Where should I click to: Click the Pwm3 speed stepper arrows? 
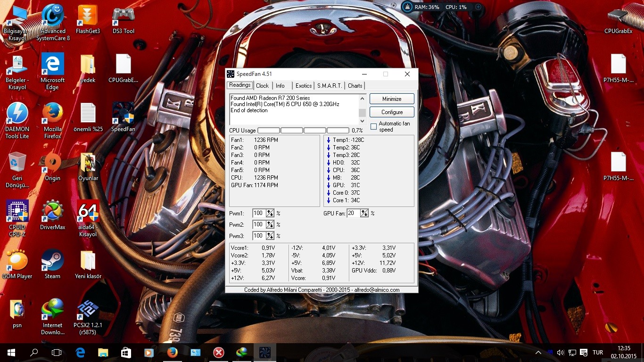pyautogui.click(x=270, y=236)
